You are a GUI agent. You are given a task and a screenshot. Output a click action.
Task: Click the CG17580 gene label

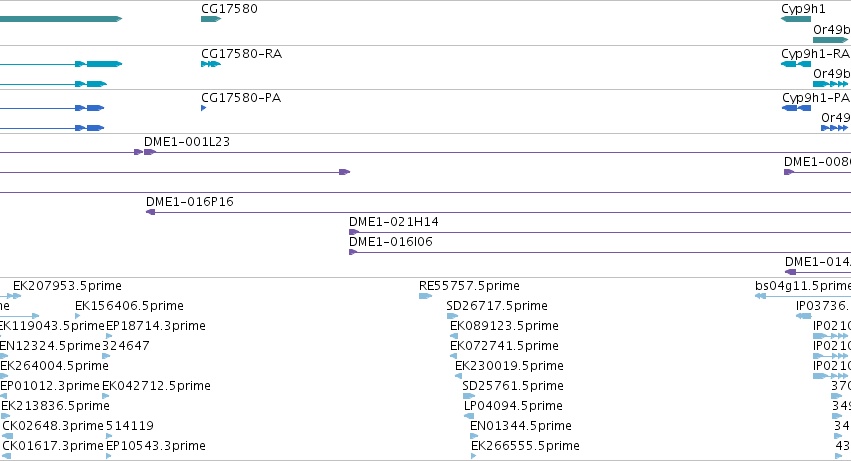pos(229,9)
